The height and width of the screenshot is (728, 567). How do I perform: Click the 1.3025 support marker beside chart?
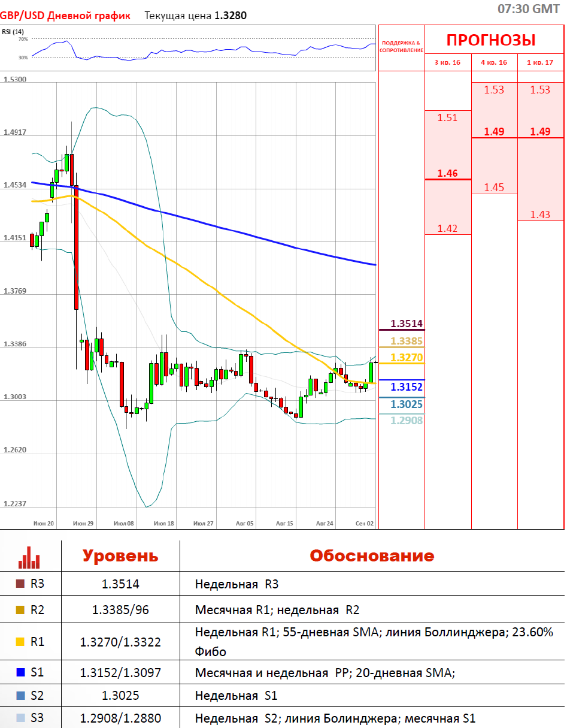[x=407, y=405]
